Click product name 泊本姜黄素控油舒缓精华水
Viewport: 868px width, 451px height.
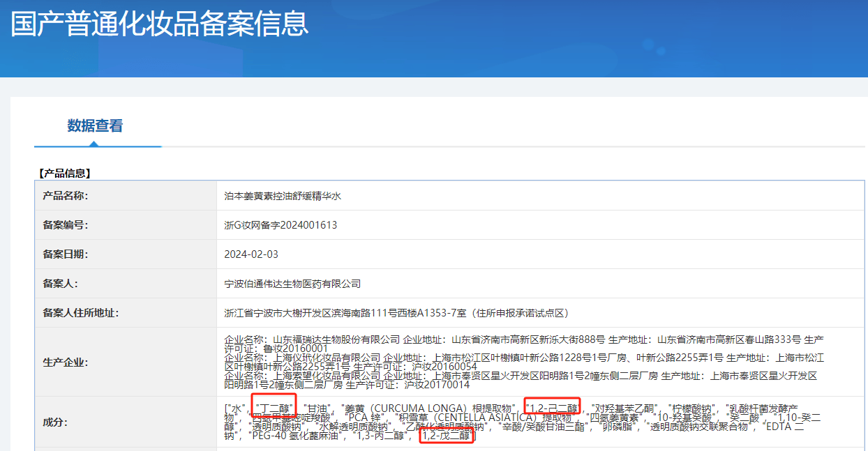point(283,196)
